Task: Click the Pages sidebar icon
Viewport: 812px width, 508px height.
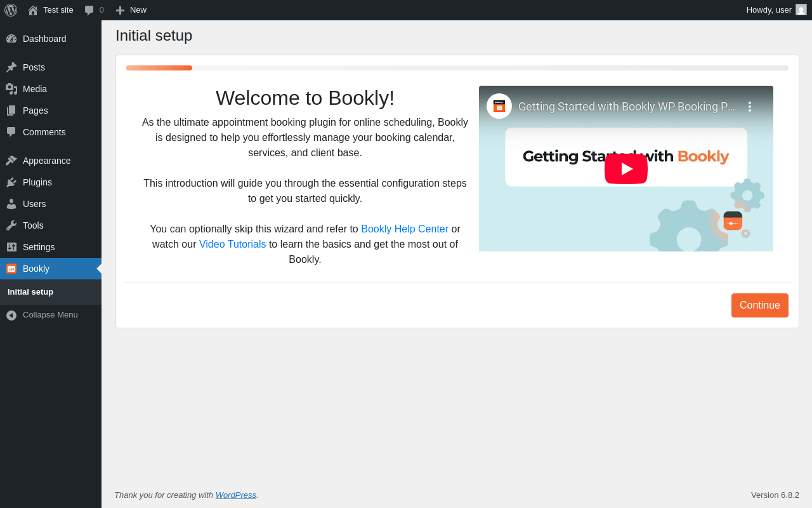Action: click(11, 110)
